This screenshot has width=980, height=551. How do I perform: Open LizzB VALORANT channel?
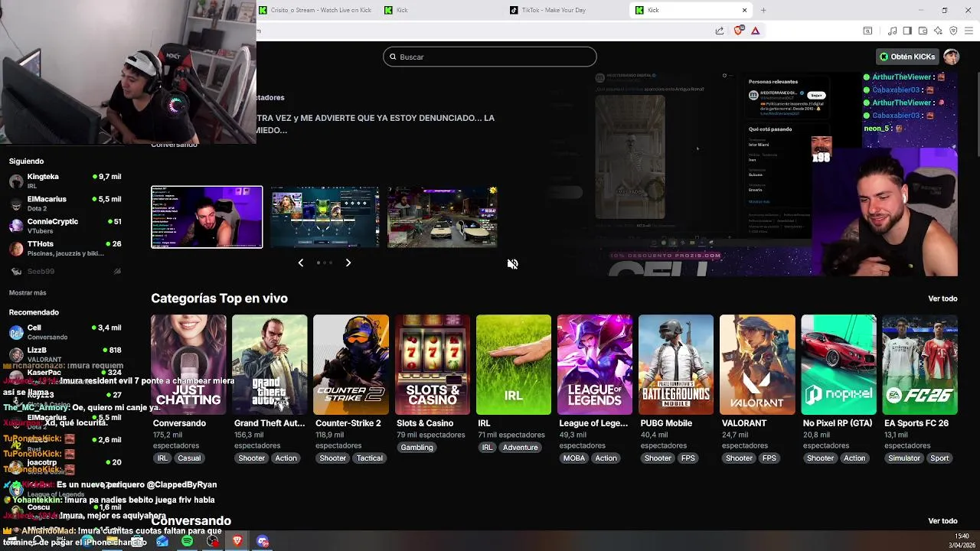point(64,354)
